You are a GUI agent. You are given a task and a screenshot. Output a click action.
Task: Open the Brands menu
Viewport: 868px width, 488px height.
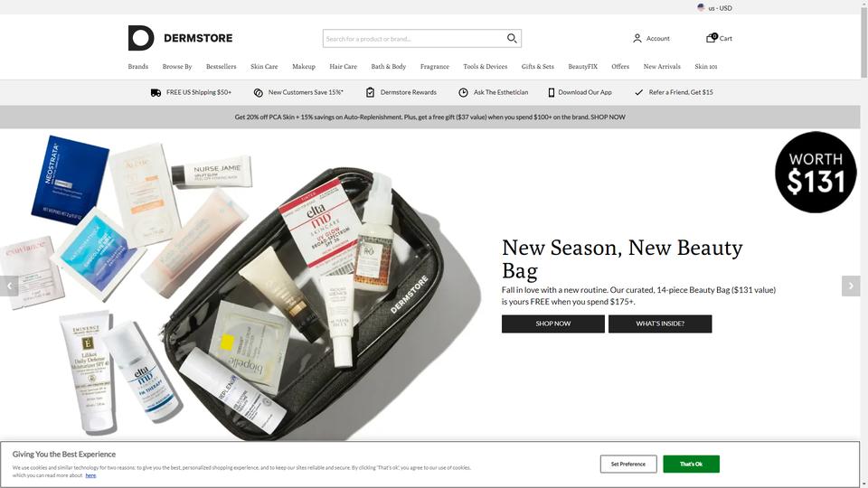click(137, 66)
